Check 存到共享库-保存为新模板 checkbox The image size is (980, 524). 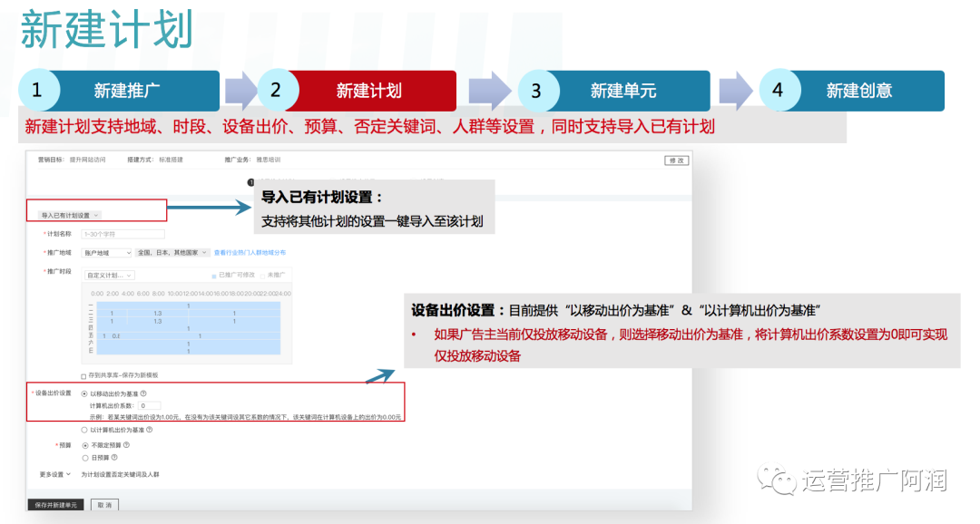click(x=83, y=376)
